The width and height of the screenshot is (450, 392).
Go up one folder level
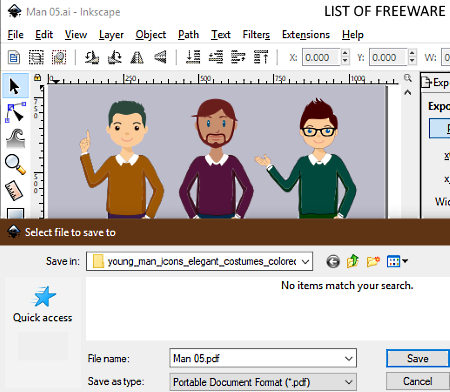tap(353, 261)
